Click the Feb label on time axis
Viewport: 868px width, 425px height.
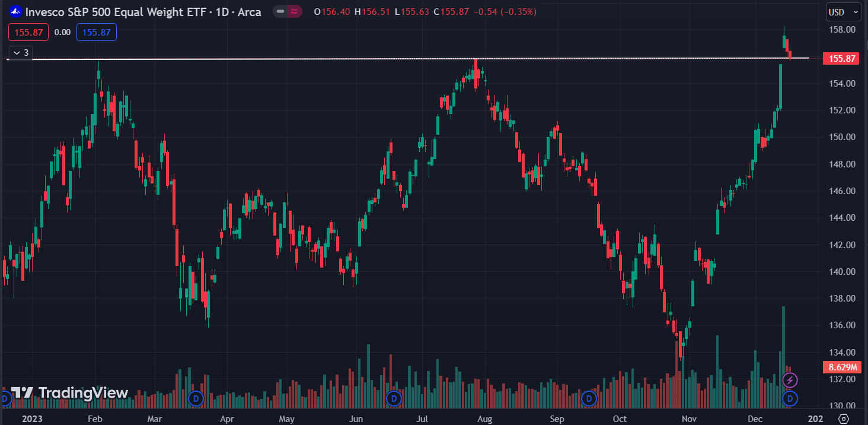coord(94,418)
